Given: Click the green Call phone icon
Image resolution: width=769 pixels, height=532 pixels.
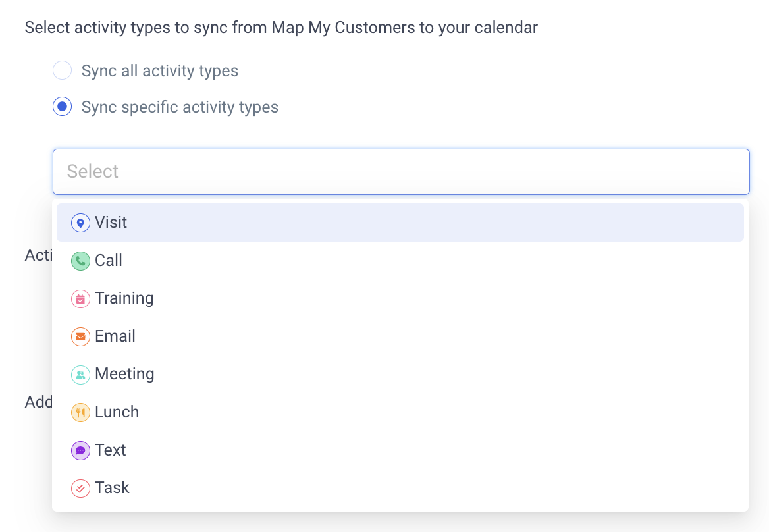Looking at the screenshot, I should (80, 261).
